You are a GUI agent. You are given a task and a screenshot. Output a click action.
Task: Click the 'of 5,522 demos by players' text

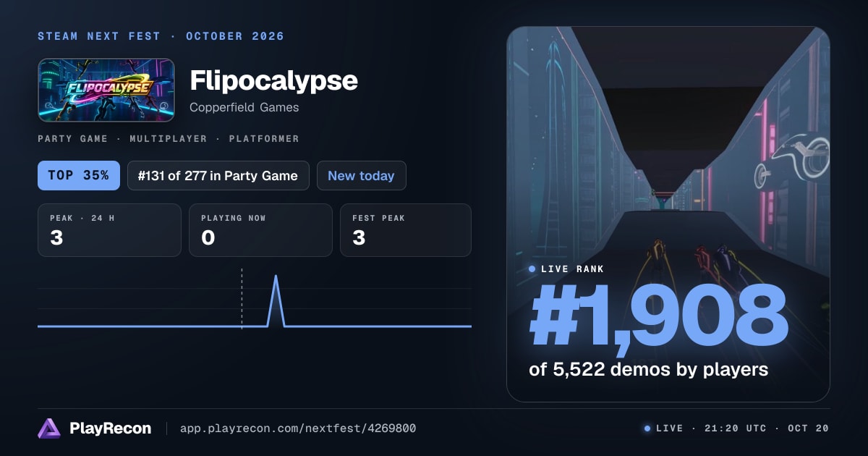[x=648, y=369]
